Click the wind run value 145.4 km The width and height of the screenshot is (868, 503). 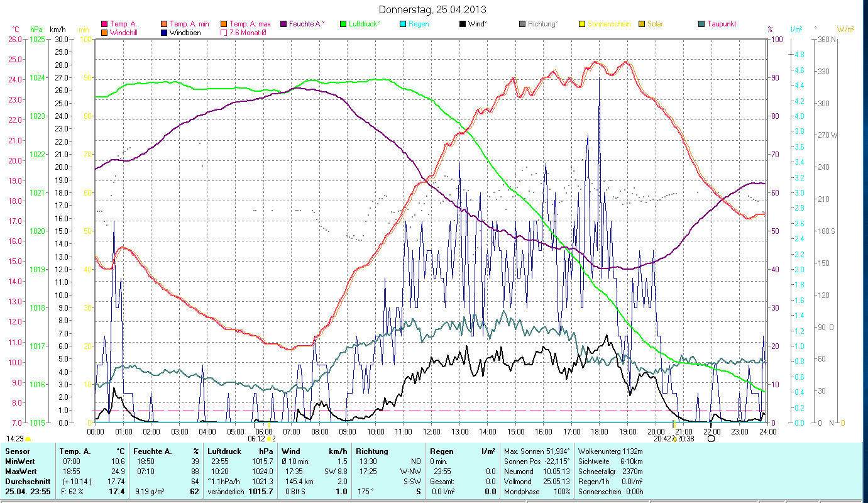point(300,481)
